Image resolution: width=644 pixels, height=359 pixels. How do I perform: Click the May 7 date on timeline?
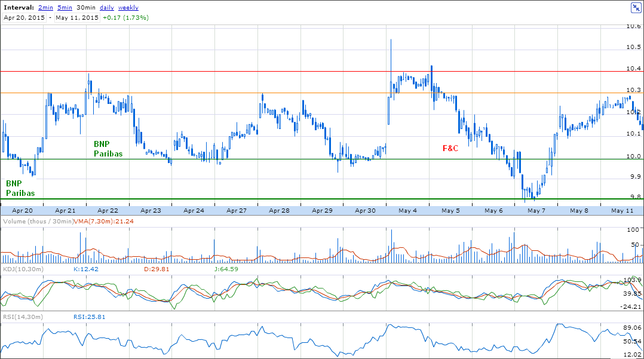(x=536, y=211)
